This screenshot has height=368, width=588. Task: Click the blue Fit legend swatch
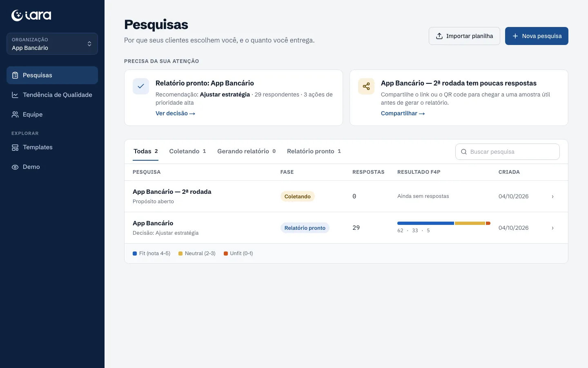pos(135,254)
